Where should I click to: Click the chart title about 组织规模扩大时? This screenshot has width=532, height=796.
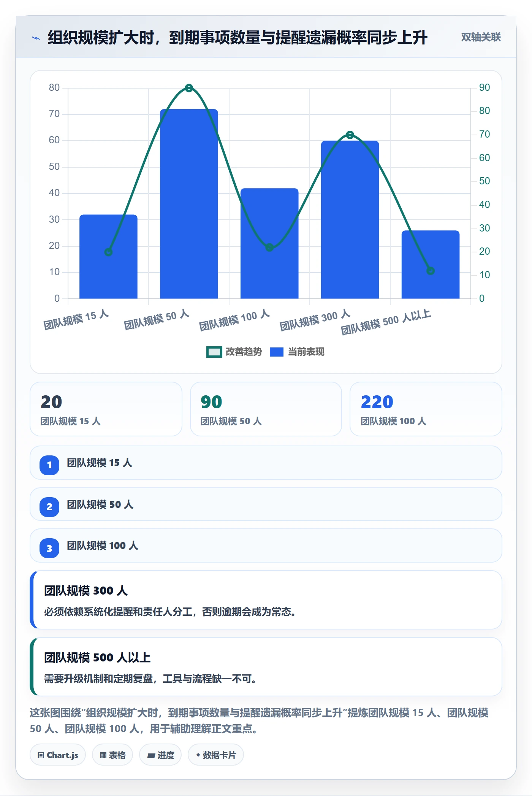tap(237, 38)
